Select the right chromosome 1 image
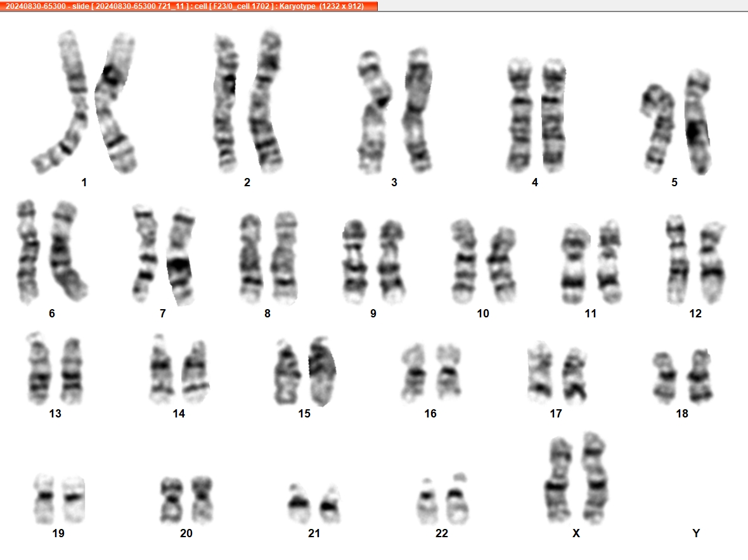This screenshot has height=560, width=748. point(116,102)
